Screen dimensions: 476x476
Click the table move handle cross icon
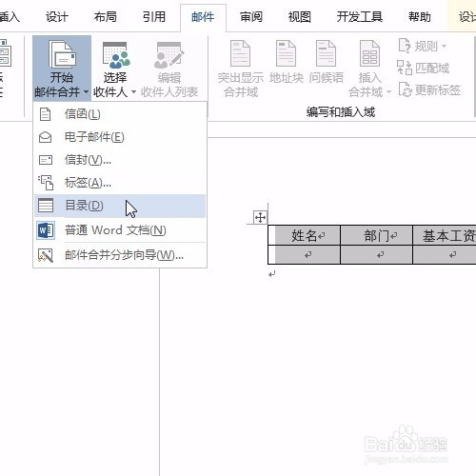260,218
